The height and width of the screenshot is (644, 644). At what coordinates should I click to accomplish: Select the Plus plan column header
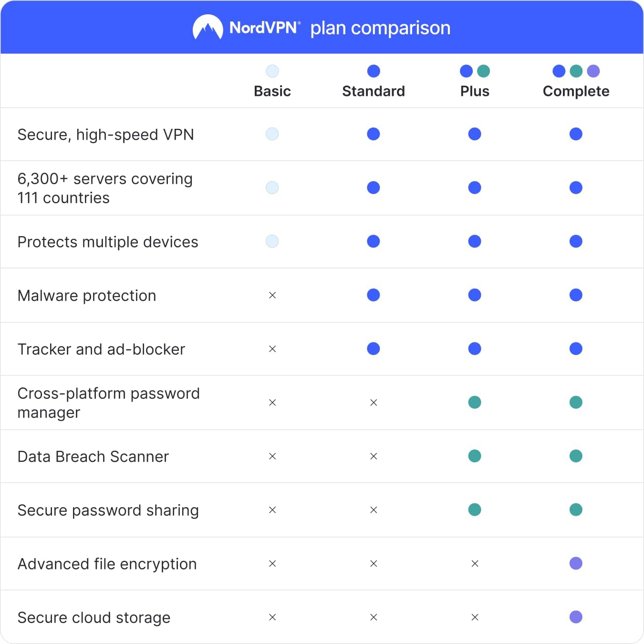[475, 91]
